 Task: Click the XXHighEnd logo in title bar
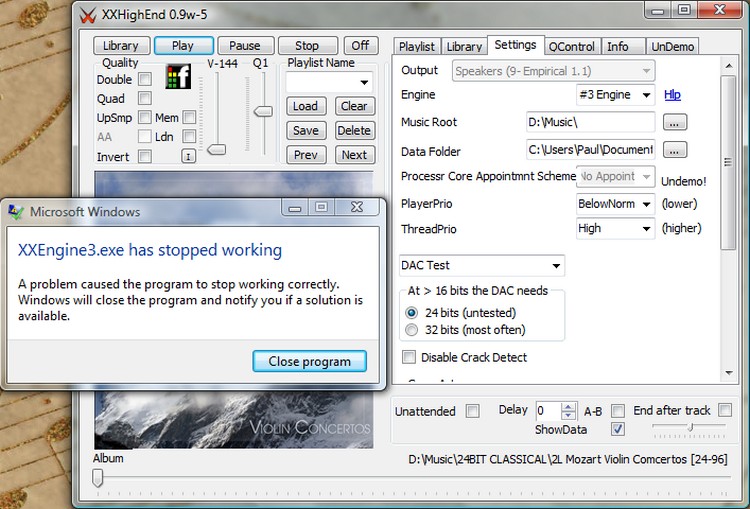pos(88,15)
